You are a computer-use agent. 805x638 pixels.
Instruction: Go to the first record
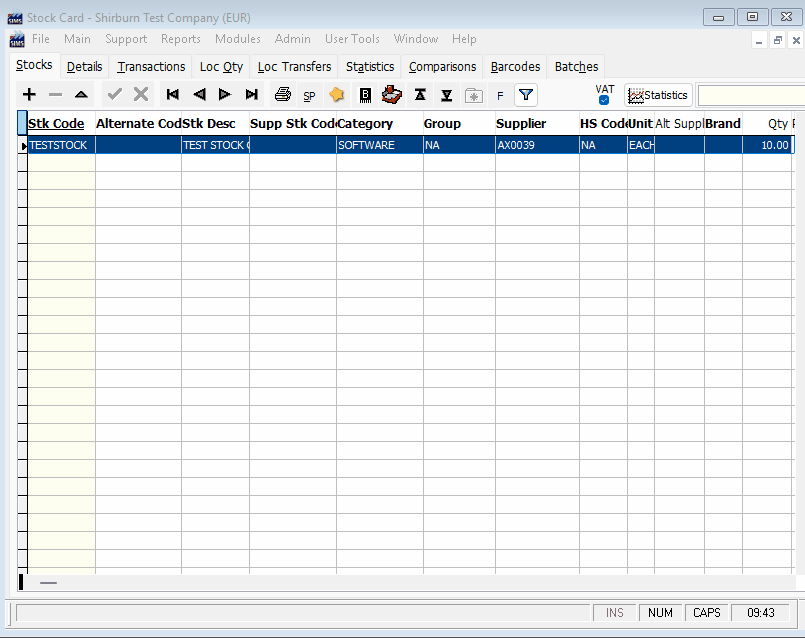(173, 95)
